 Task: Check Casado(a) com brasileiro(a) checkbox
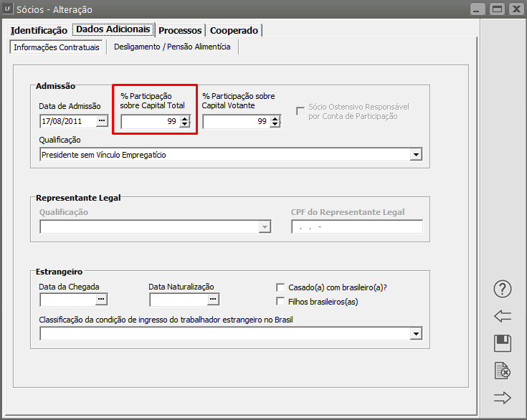(281, 287)
